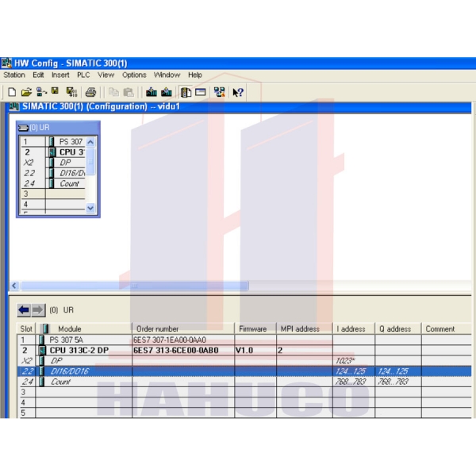Click rack scrollbar up arrow
Image resolution: width=476 pixels, height=476 pixels.
pos(90,142)
